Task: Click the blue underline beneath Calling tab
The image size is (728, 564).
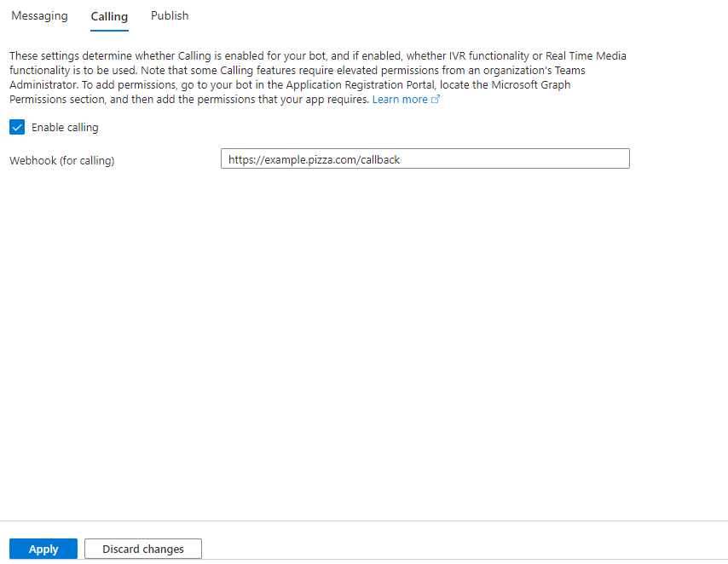Action: point(109,31)
